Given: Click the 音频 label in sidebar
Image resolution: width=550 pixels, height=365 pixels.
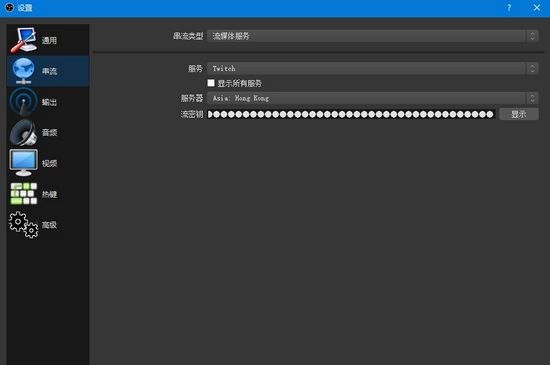Looking at the screenshot, I should [x=49, y=133].
